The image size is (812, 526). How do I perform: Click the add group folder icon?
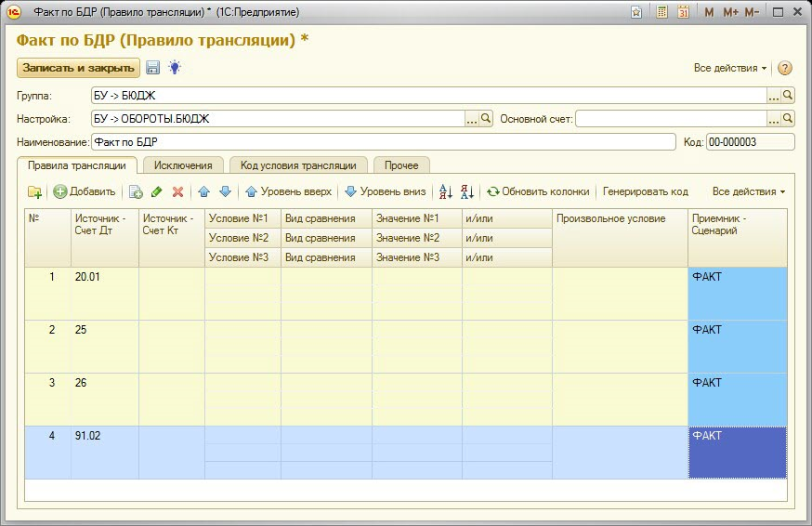(34, 191)
